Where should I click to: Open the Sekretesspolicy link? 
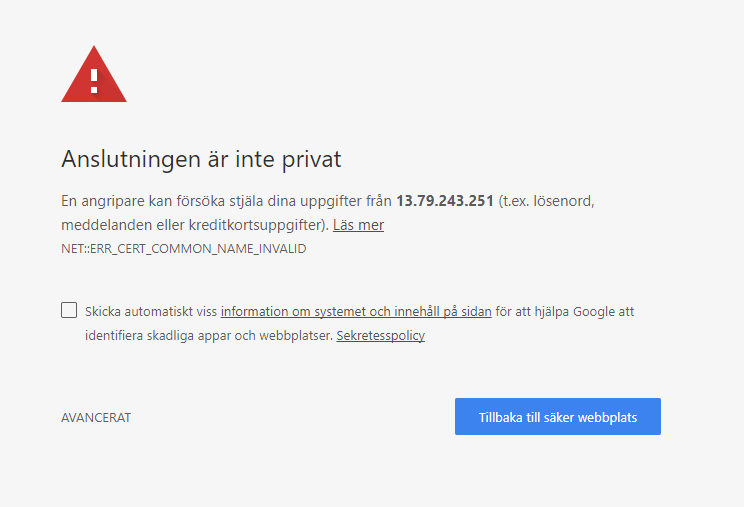click(380, 335)
